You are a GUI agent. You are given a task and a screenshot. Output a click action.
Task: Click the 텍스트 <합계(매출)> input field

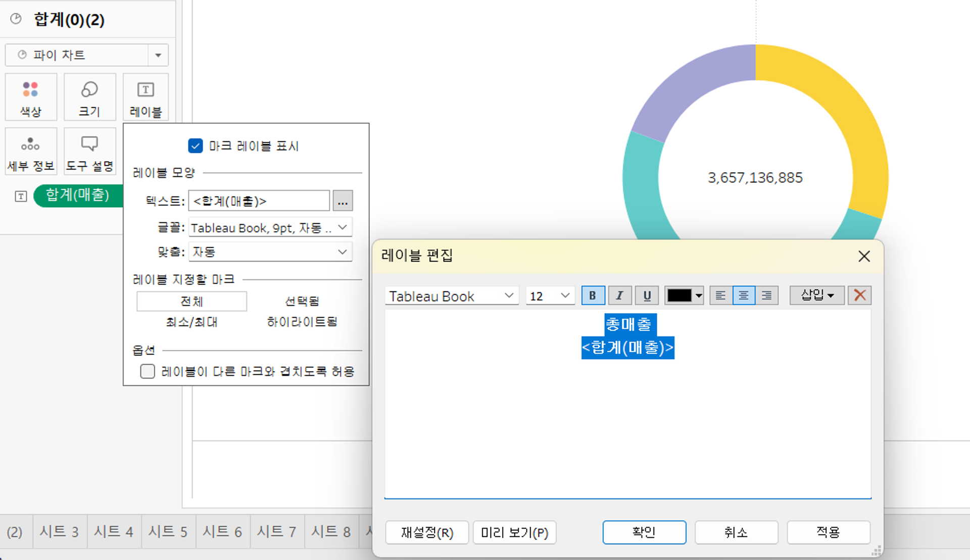click(259, 201)
